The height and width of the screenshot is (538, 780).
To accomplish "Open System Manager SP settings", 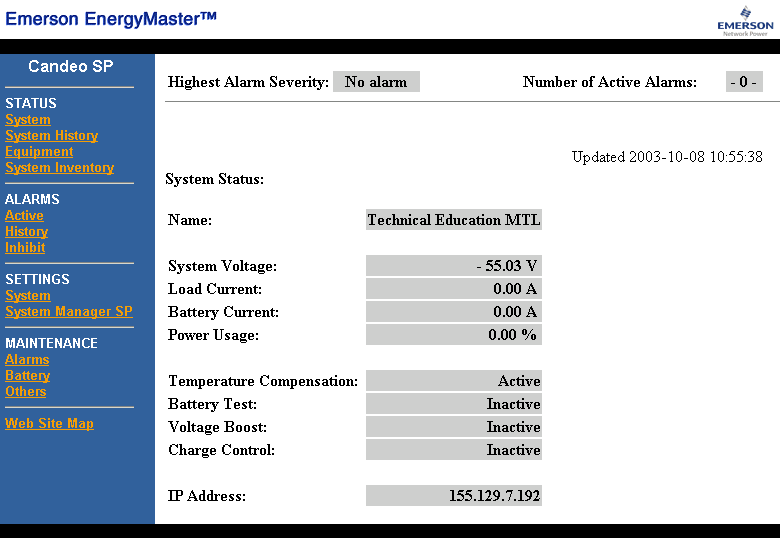I will click(69, 312).
